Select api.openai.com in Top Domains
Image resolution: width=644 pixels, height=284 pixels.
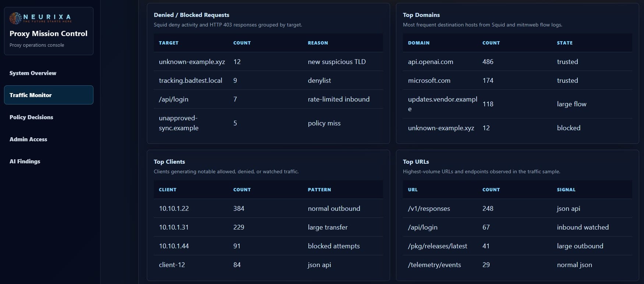[x=431, y=62]
